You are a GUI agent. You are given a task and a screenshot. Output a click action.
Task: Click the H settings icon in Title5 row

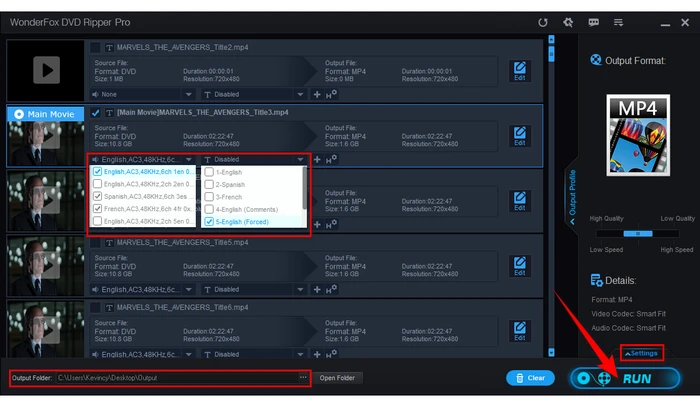click(331, 289)
